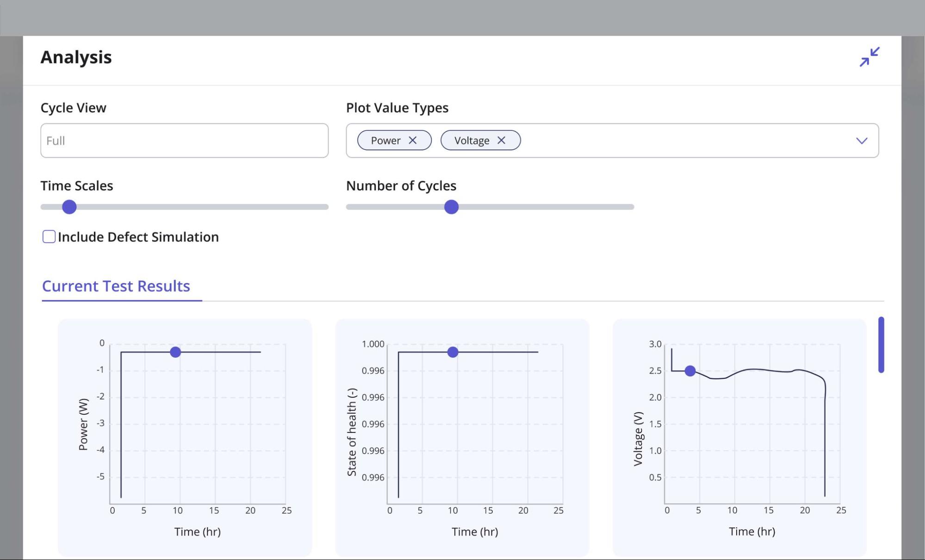Click the Power chip label

click(x=385, y=140)
